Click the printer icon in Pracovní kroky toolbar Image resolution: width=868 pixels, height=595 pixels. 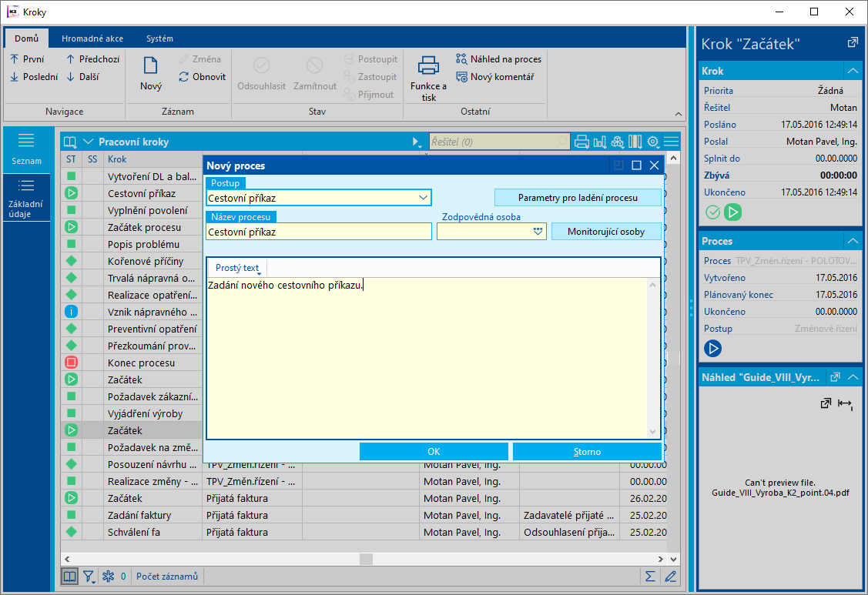coord(582,142)
